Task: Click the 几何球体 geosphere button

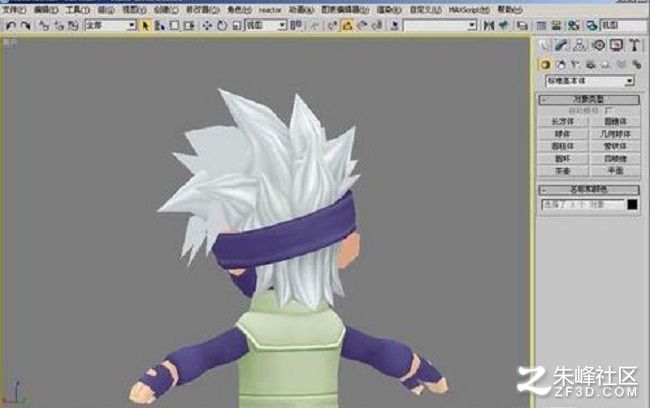Action: (x=615, y=134)
